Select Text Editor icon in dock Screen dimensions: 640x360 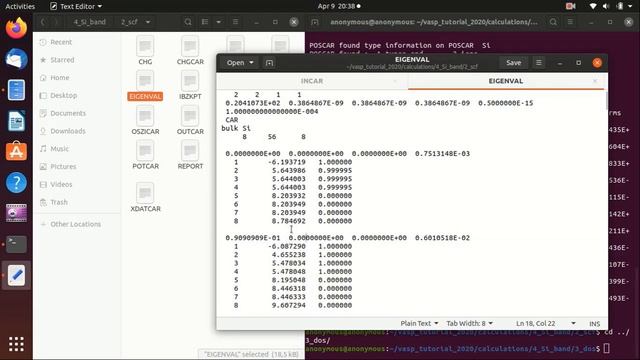(16, 275)
